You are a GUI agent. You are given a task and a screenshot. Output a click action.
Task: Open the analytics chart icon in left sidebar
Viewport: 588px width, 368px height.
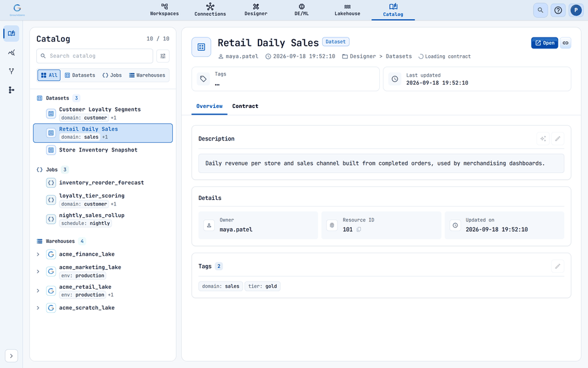[11, 52]
